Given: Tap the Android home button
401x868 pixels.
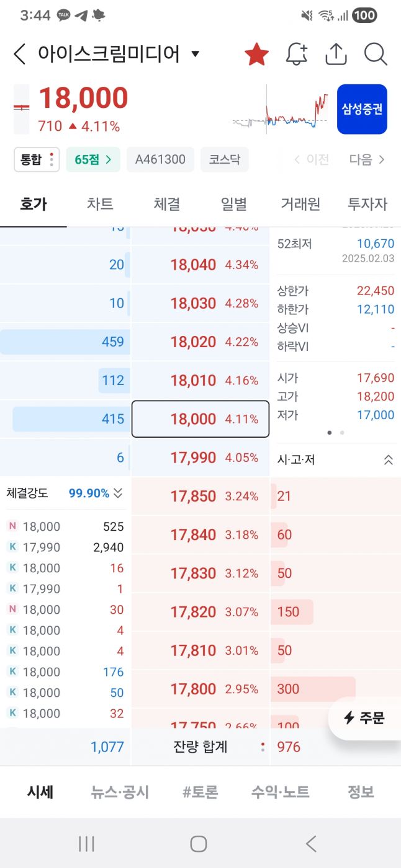Looking at the screenshot, I should pyautogui.click(x=199, y=843).
